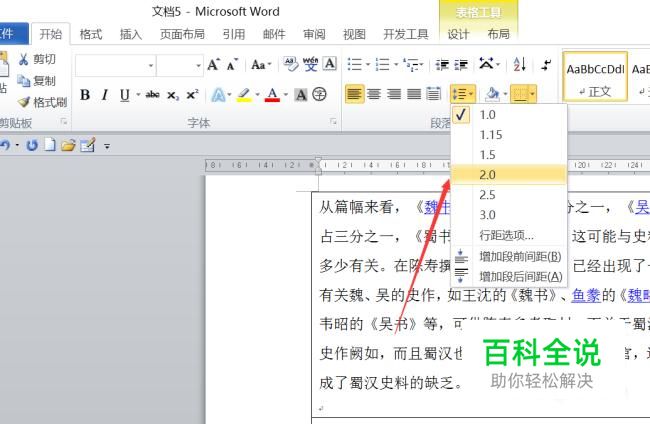This screenshot has height=424, width=650.
Task: Click the Multilevel List icon
Action: pyautogui.click(x=411, y=65)
